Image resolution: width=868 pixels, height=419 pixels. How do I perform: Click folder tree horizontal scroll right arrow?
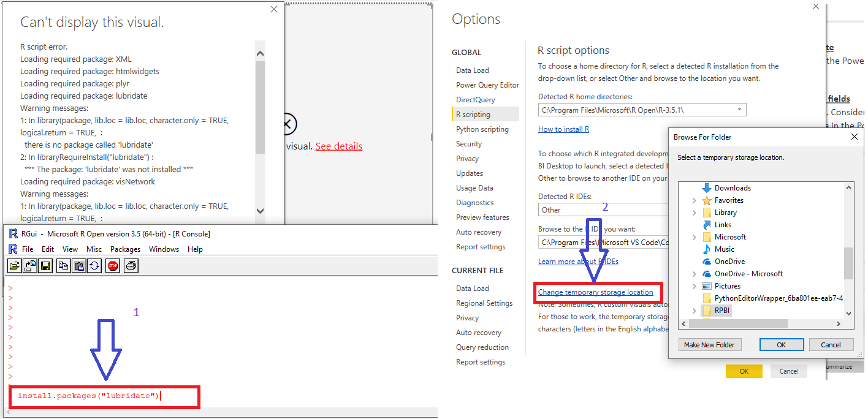[840, 323]
